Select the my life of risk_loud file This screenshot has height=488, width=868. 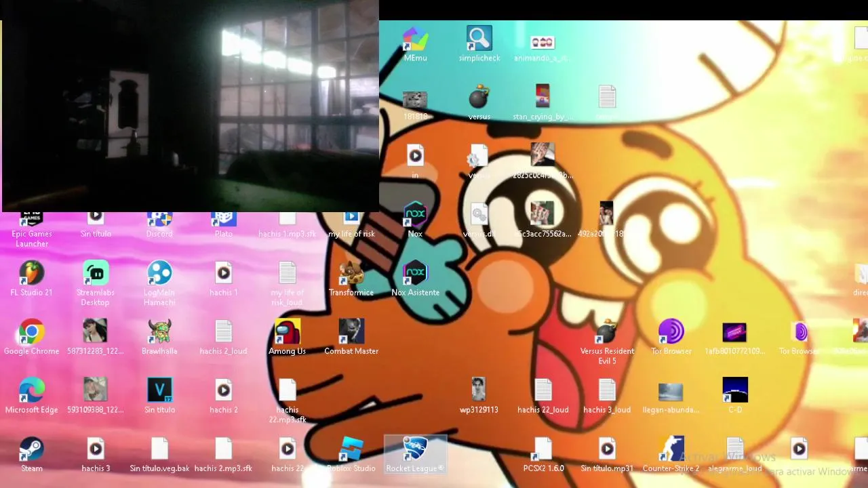click(x=287, y=284)
